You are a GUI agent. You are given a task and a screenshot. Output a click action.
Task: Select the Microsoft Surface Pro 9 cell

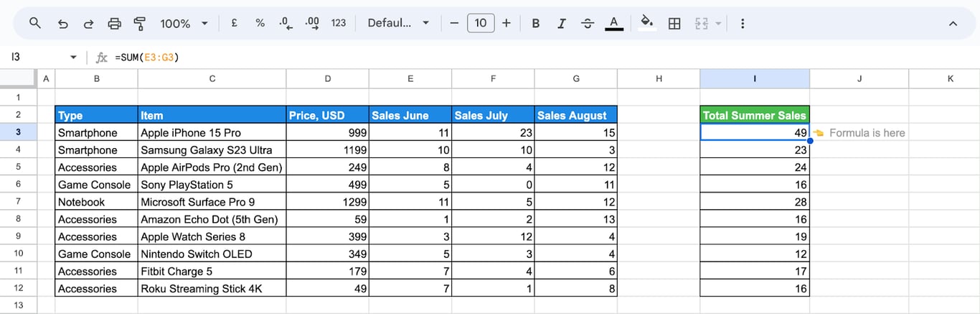click(212, 202)
